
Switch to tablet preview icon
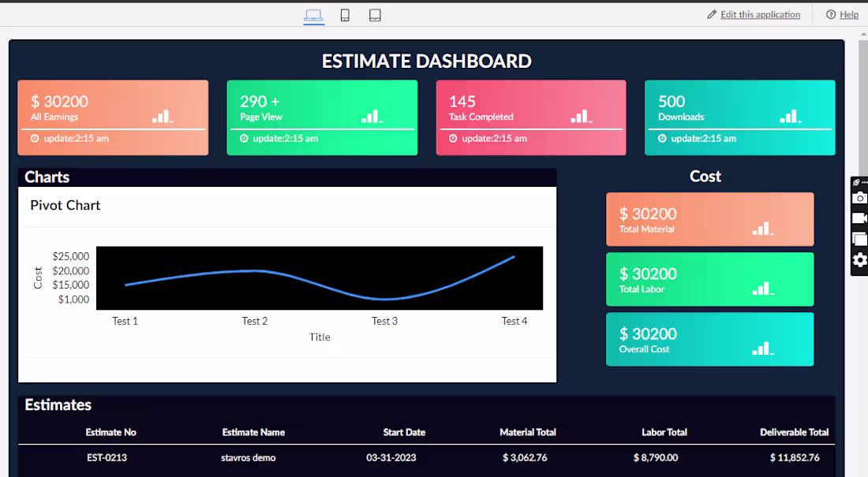point(375,14)
